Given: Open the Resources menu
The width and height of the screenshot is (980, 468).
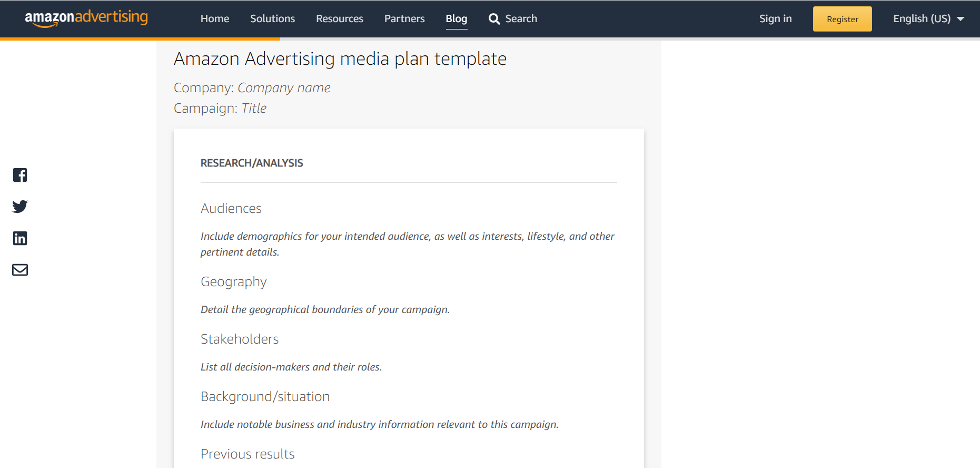Looking at the screenshot, I should point(340,19).
